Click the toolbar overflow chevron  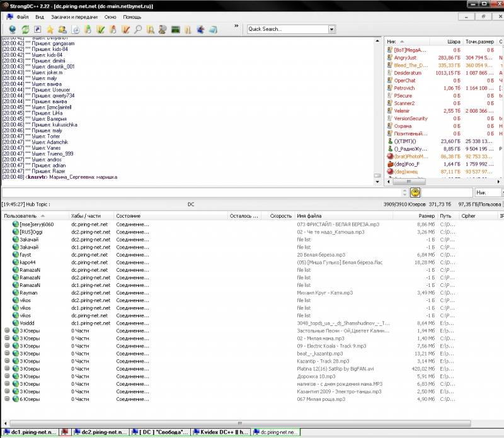(237, 26)
